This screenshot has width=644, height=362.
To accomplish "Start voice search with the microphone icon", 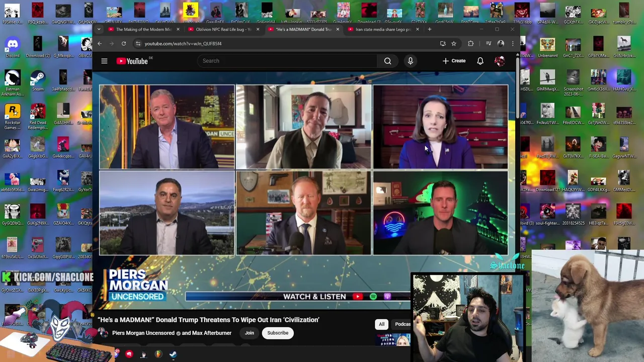I will pyautogui.click(x=411, y=61).
